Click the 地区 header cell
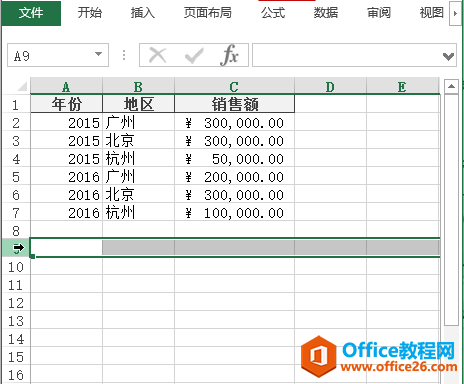The image size is (464, 384). click(x=138, y=104)
